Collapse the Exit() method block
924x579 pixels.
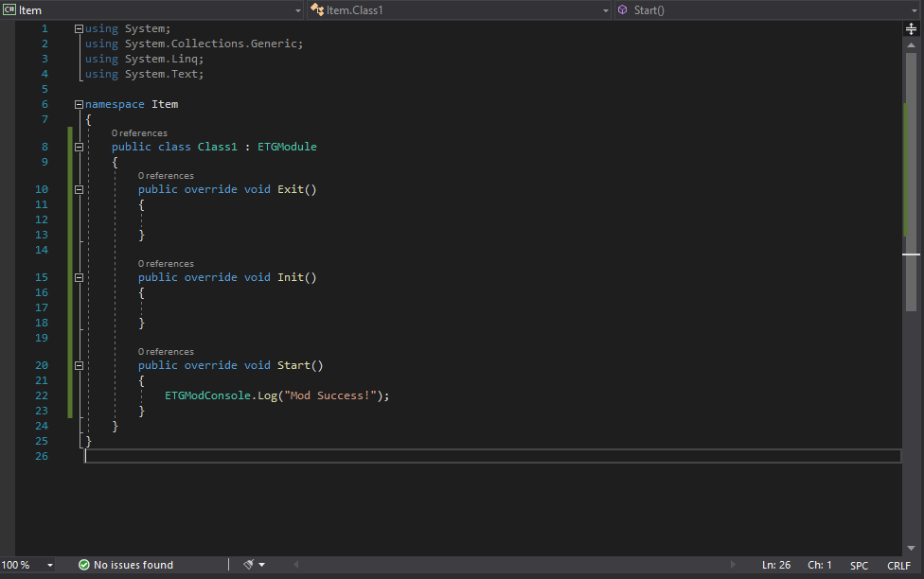tap(79, 189)
